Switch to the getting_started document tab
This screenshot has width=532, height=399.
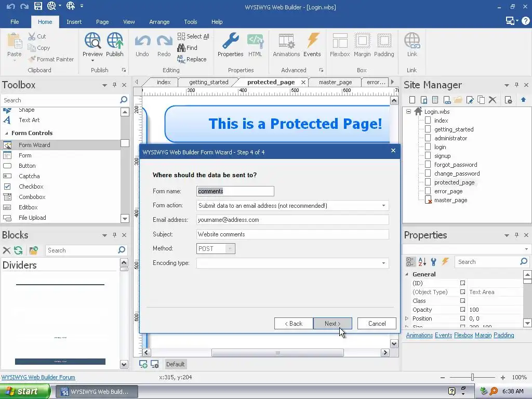pyautogui.click(x=209, y=82)
